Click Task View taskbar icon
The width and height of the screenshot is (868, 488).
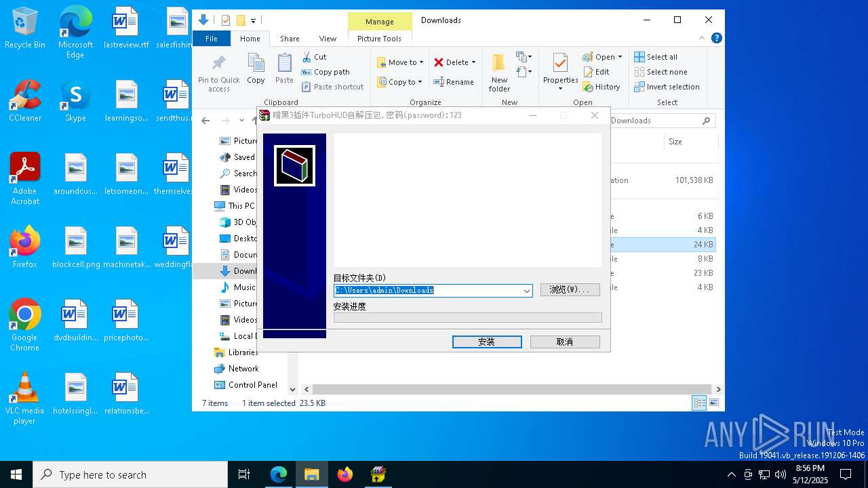click(x=244, y=474)
